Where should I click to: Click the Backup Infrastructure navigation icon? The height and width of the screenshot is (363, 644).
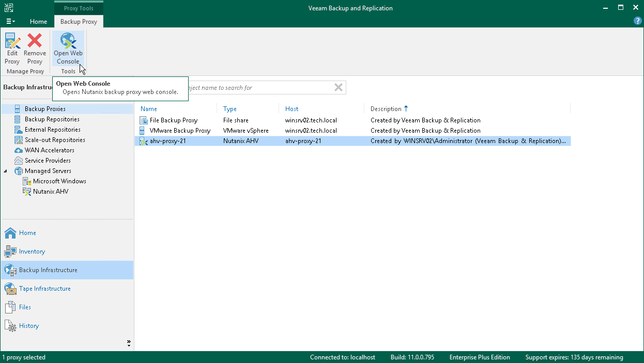(x=10, y=270)
